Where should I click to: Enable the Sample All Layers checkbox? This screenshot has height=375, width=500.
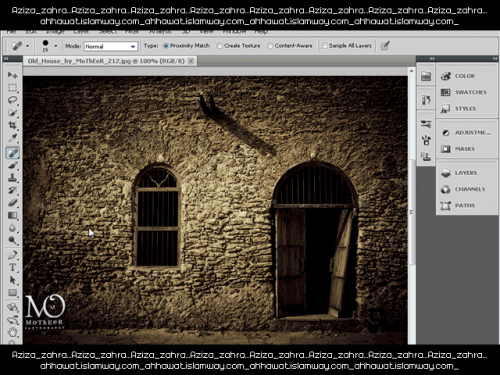(x=347, y=46)
